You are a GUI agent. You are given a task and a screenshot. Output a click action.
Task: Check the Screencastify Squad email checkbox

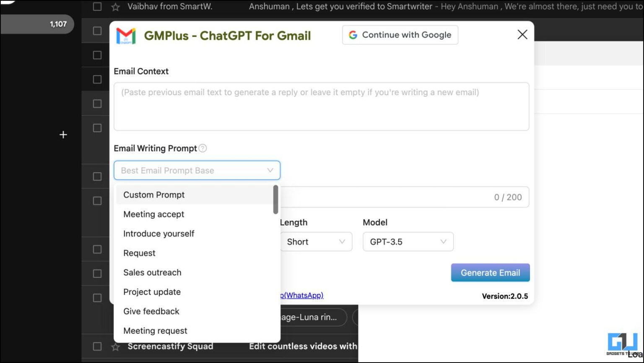97,346
